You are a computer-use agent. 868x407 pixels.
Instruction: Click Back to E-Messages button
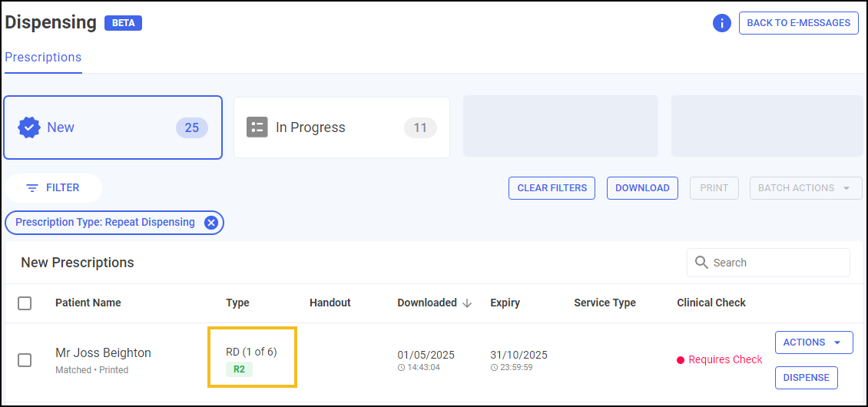(798, 23)
